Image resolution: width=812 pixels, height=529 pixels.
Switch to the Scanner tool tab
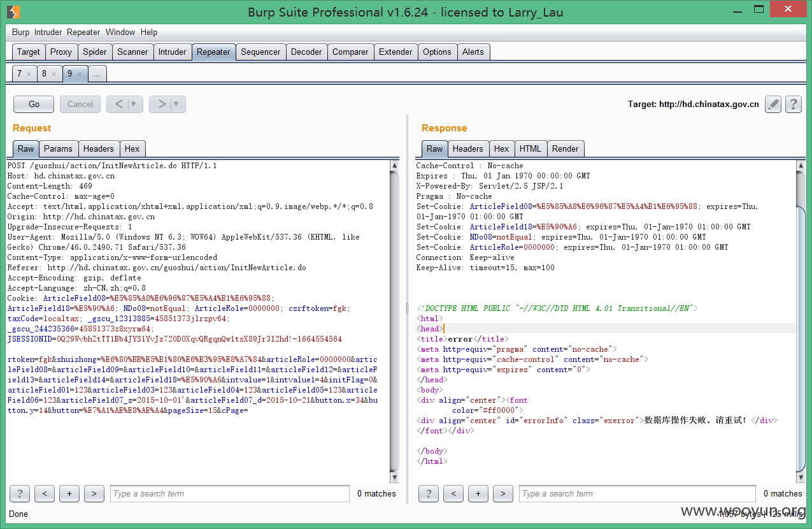tap(133, 52)
